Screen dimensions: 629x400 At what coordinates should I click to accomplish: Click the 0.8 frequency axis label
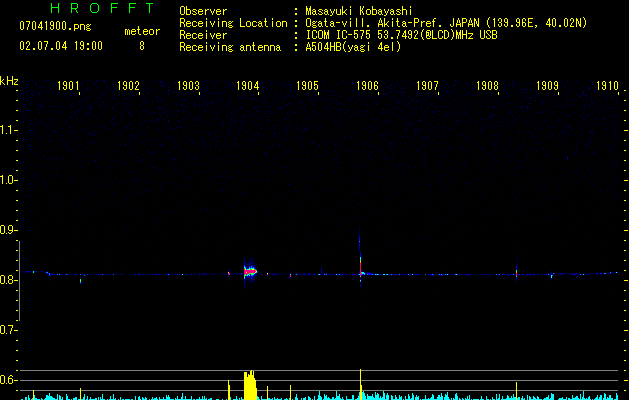(x=8, y=280)
